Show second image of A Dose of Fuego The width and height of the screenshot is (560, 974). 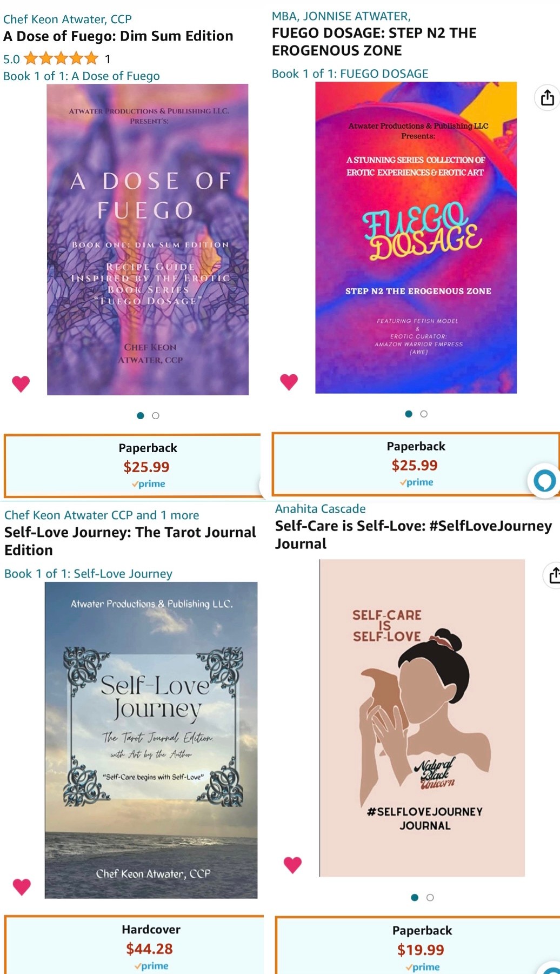click(x=156, y=416)
